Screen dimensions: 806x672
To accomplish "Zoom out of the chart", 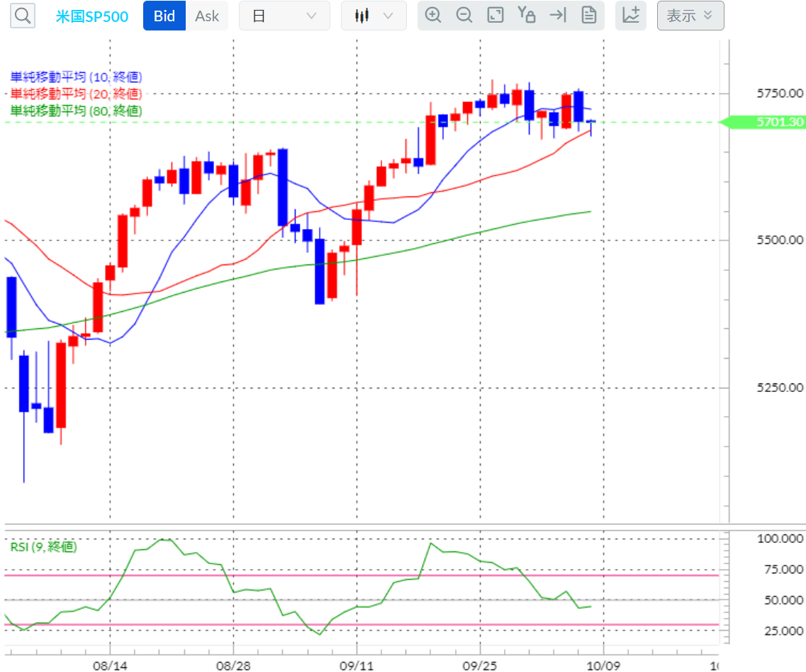I will (464, 16).
